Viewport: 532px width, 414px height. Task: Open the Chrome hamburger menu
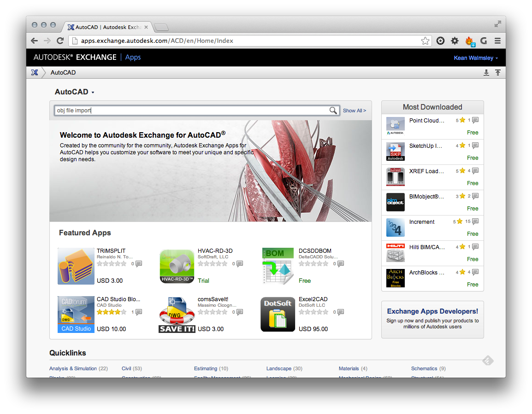pyautogui.click(x=497, y=41)
